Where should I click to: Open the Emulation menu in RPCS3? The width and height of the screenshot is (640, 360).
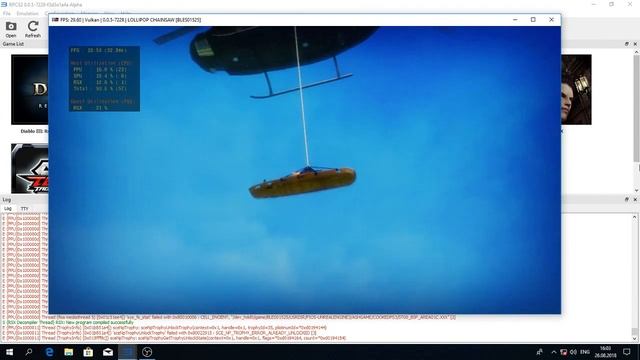[27, 13]
